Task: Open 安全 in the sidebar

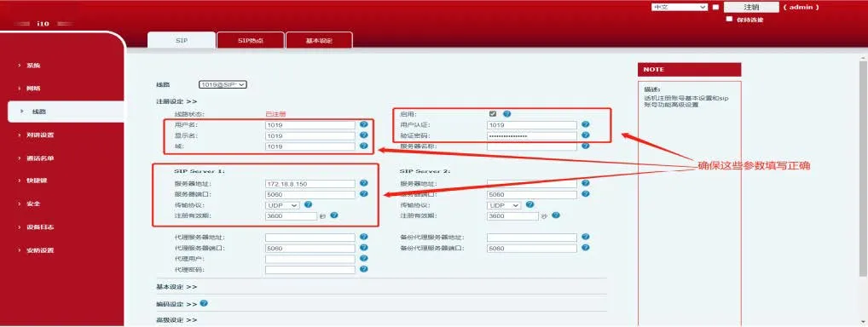Action: [33, 204]
